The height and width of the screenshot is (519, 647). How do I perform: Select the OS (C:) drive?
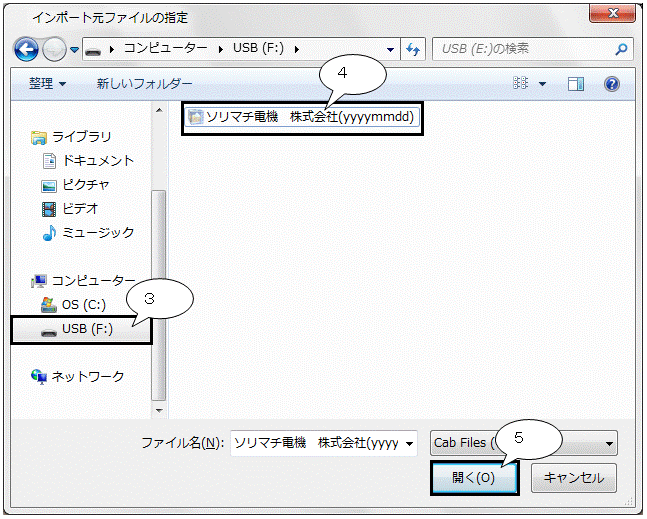coord(84,305)
